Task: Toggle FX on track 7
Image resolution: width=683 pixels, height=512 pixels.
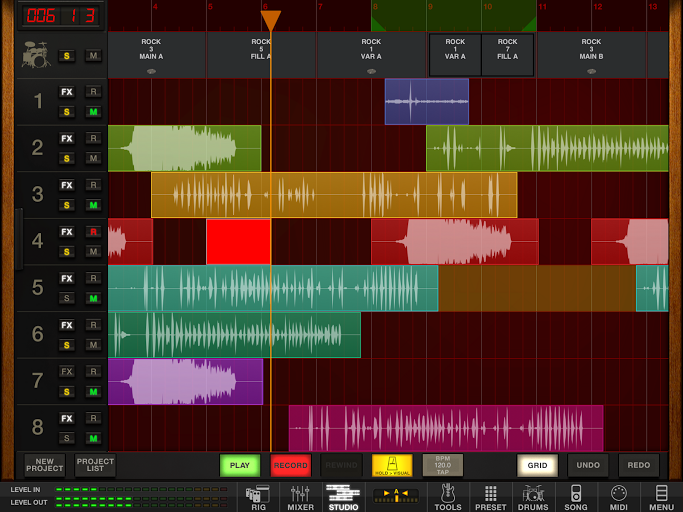Action: click(x=67, y=372)
